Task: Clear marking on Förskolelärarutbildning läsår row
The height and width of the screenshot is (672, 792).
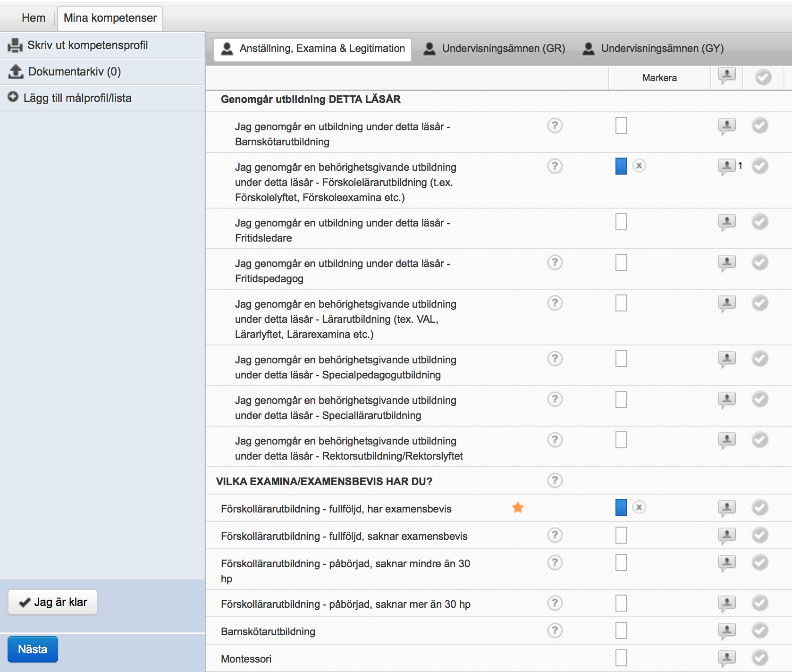Action: (x=639, y=166)
